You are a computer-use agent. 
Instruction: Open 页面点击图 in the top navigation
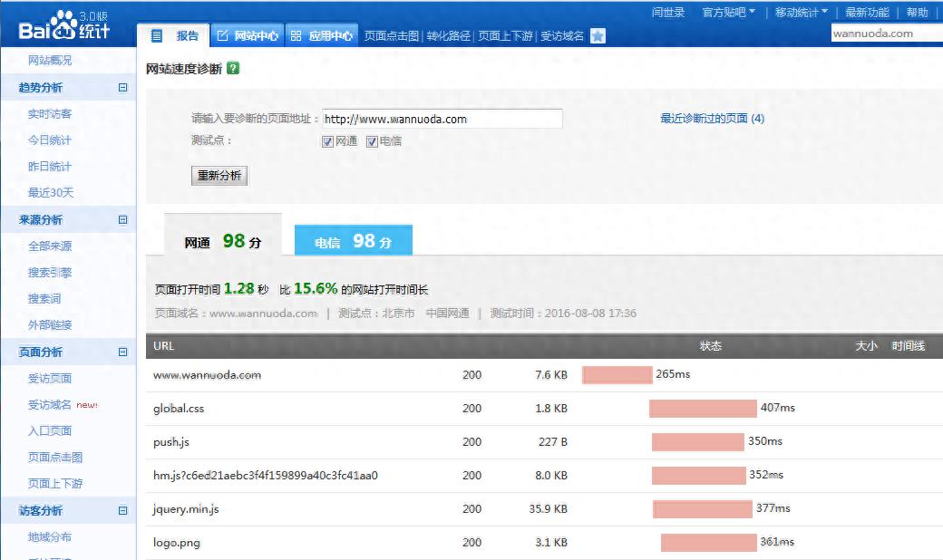[x=392, y=36]
